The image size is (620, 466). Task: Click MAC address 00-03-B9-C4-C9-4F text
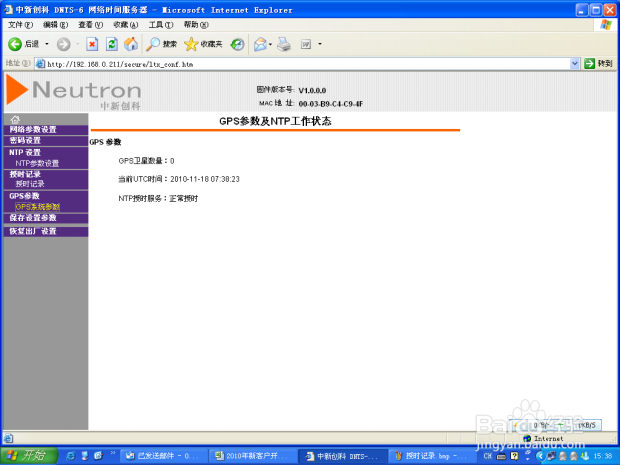[x=331, y=104]
